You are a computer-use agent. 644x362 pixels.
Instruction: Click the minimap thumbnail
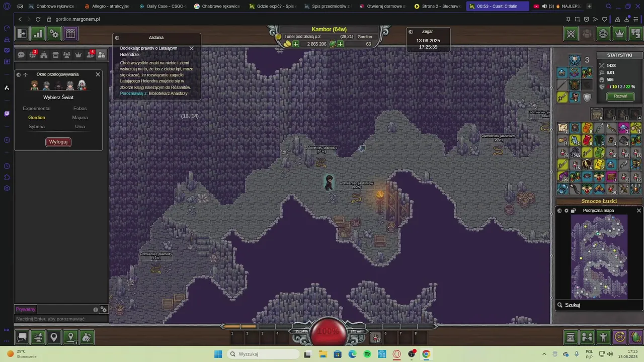click(599, 257)
